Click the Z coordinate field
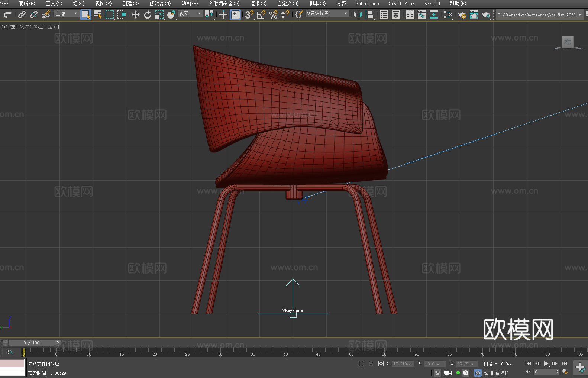588x378 pixels. (467, 364)
